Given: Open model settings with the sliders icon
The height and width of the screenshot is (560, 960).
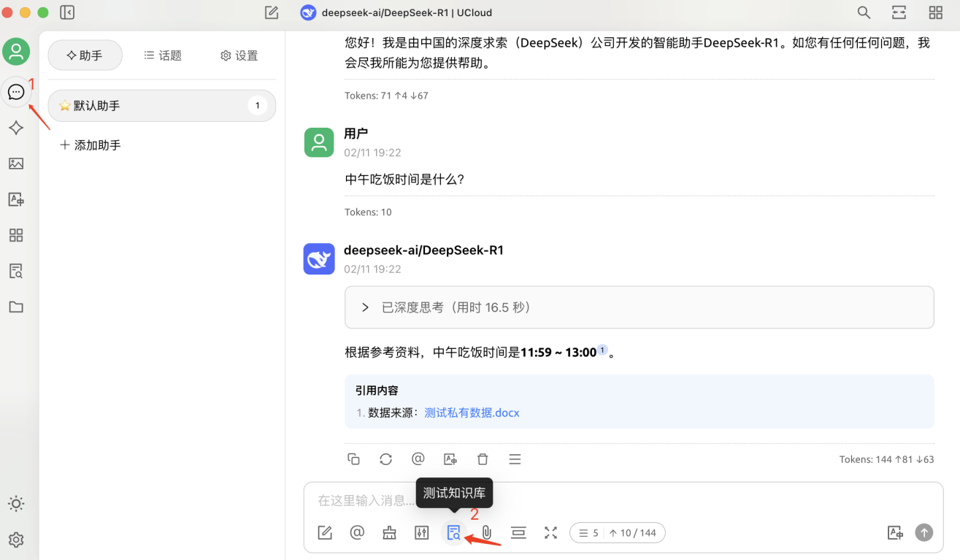Looking at the screenshot, I should point(421,532).
